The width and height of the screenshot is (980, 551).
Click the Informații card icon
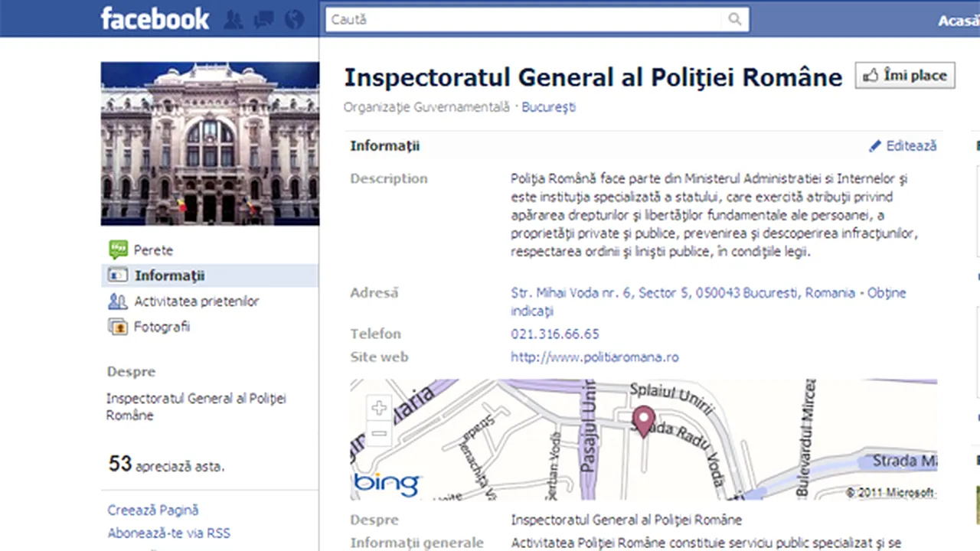click(118, 275)
